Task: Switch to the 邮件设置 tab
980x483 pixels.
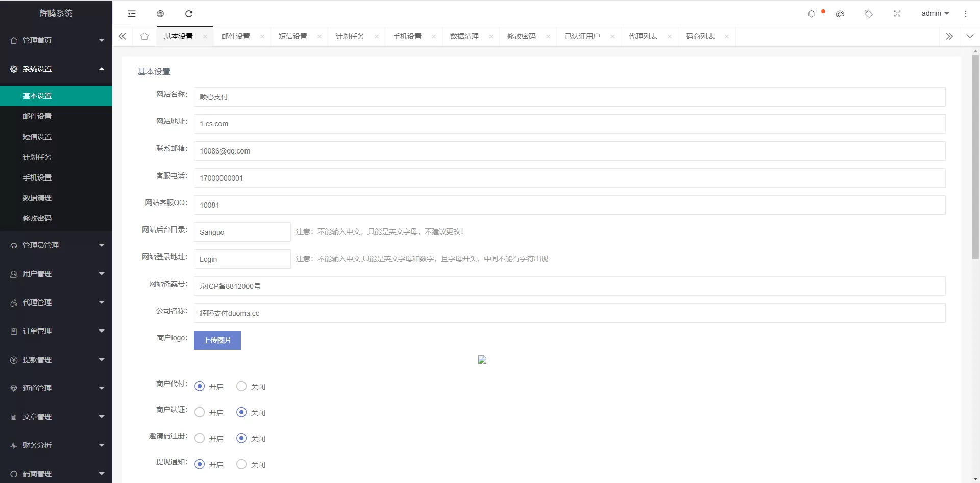Action: point(236,36)
